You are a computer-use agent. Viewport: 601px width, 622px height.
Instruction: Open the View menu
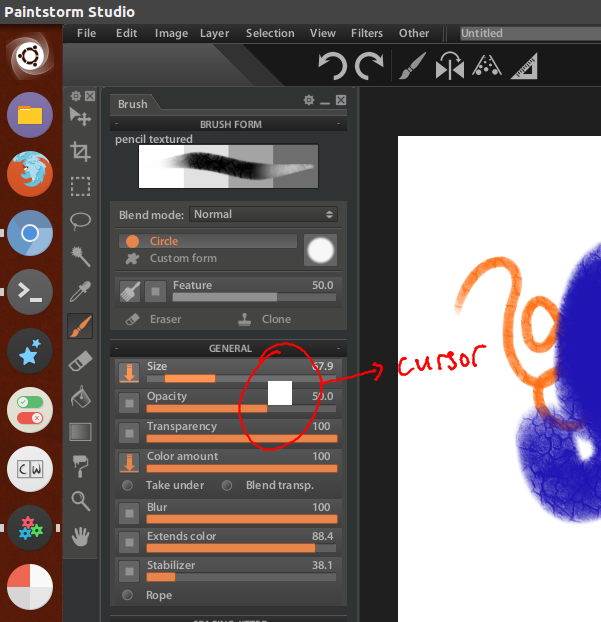[x=323, y=33]
